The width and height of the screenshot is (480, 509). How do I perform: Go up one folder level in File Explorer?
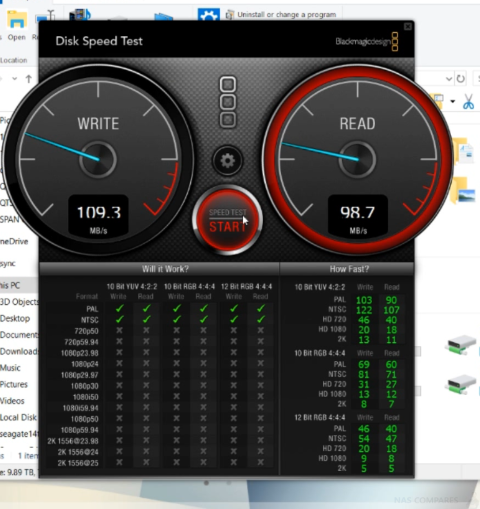tap(29, 79)
